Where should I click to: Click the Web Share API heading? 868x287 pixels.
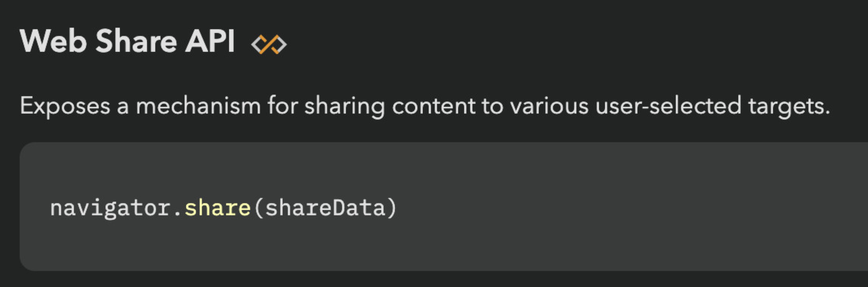tap(127, 41)
